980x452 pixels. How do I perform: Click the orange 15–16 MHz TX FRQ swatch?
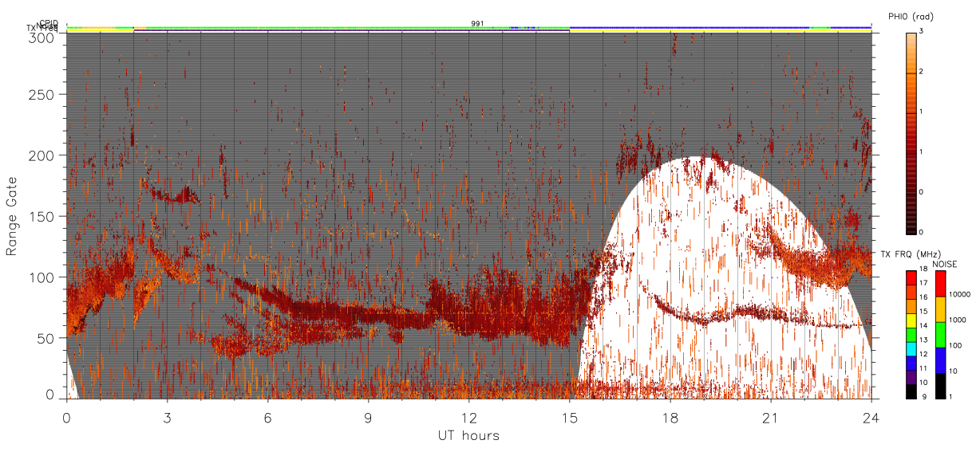(911, 307)
